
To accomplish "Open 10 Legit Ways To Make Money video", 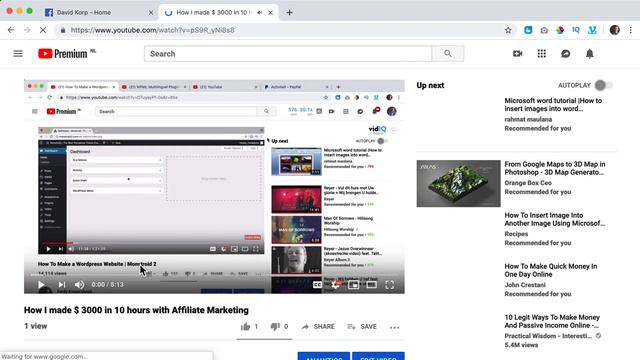I will [552, 321].
